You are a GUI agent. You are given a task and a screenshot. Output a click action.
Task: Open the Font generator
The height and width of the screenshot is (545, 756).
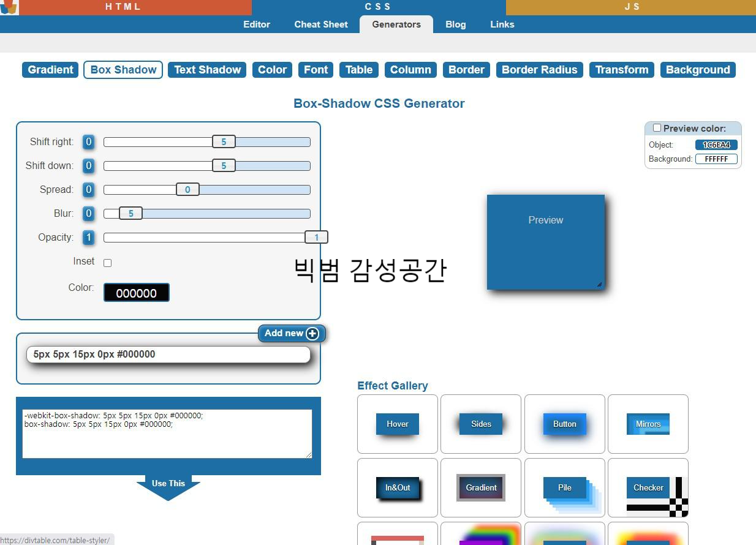click(316, 70)
